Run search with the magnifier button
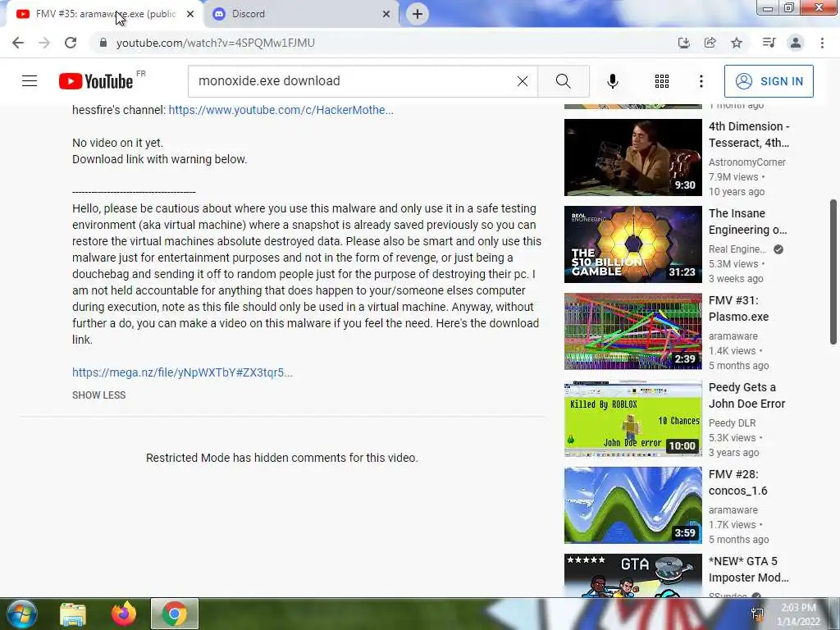 563,81
